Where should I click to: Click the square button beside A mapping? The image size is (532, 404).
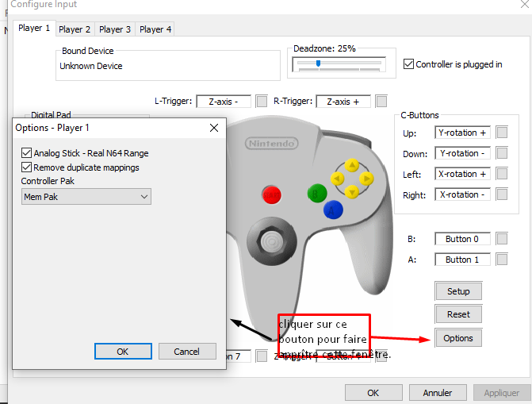click(x=502, y=260)
